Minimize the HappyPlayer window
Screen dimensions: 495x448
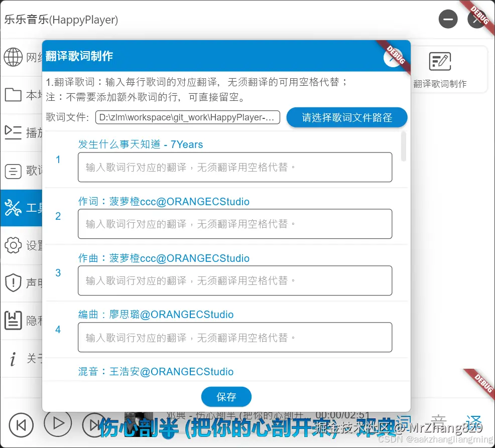coord(448,19)
